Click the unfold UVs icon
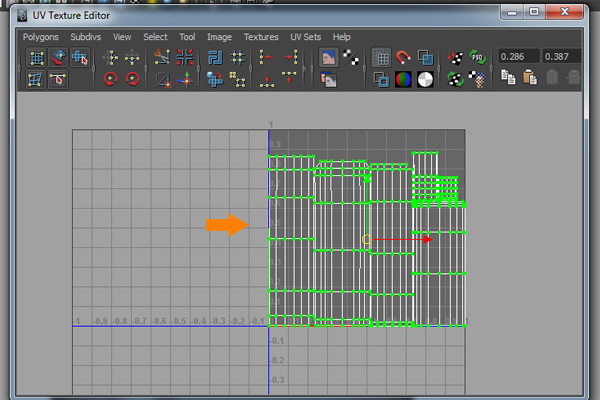This screenshot has height=400, width=600. [215, 79]
